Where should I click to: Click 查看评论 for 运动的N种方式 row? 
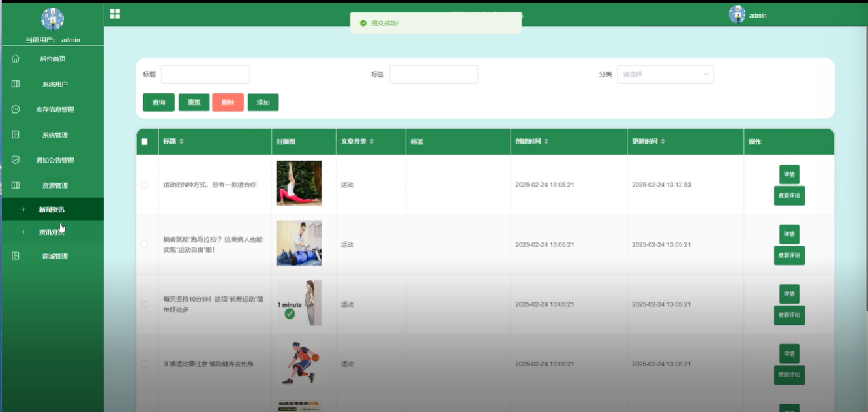[789, 196]
